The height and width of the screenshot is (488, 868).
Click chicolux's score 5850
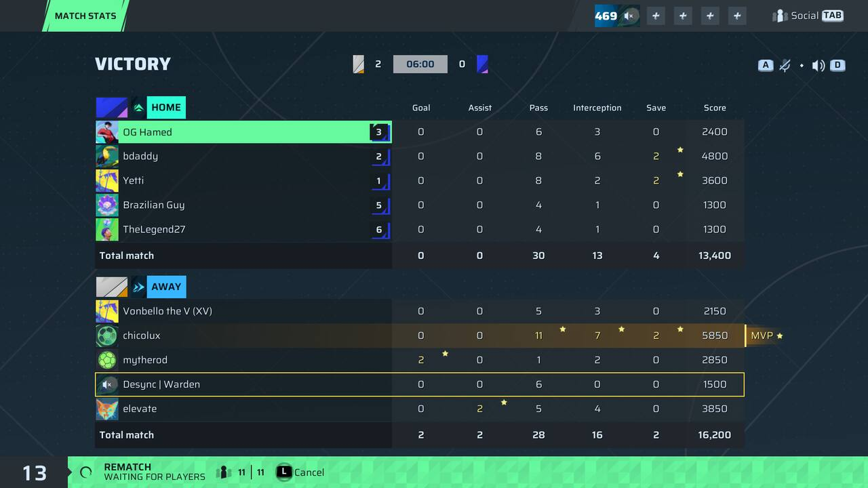715,335
